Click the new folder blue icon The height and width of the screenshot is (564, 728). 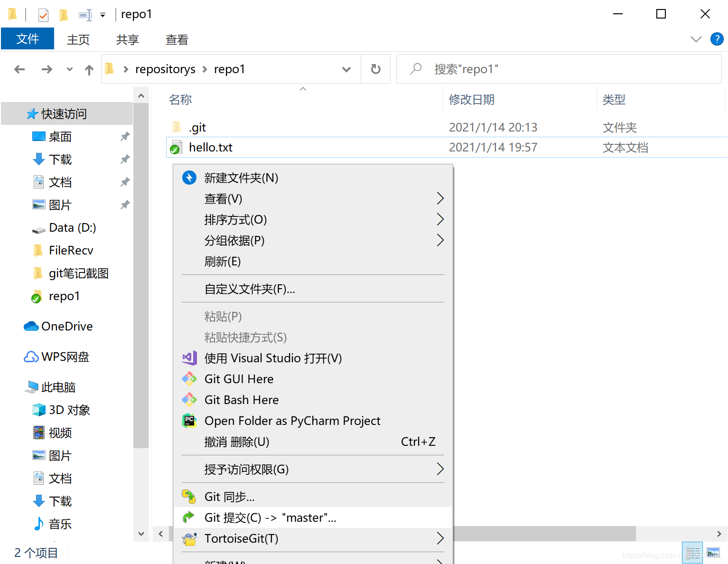189,178
